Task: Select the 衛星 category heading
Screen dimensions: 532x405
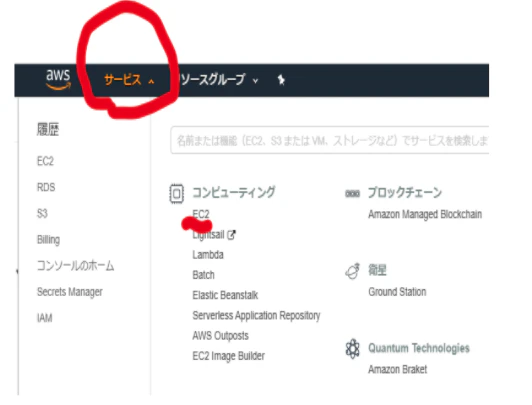Action: 377,270
